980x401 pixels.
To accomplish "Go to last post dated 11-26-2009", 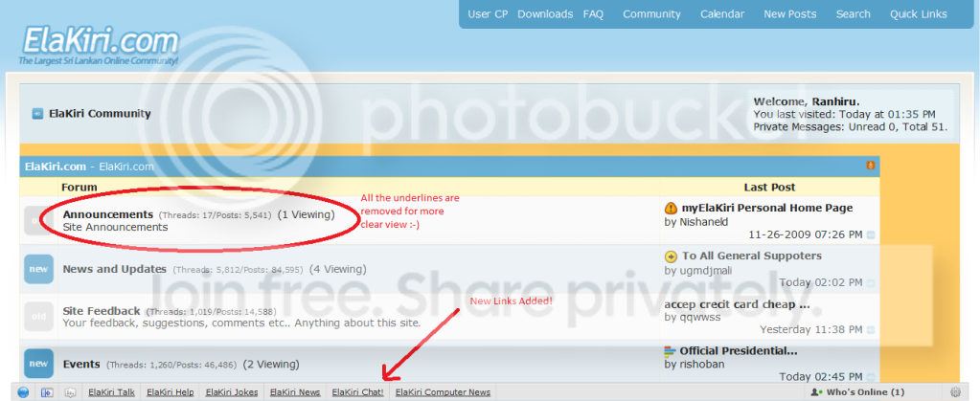I will 871,235.
